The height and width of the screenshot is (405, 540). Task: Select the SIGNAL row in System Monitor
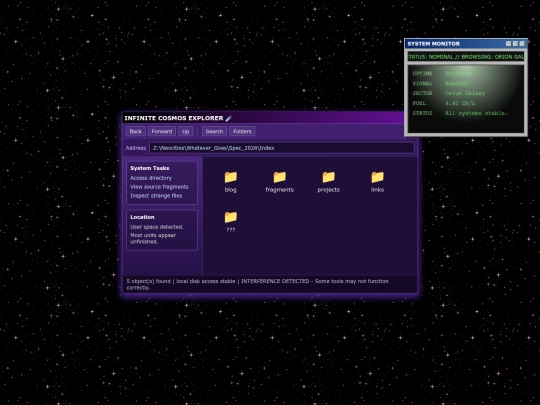tap(466, 83)
